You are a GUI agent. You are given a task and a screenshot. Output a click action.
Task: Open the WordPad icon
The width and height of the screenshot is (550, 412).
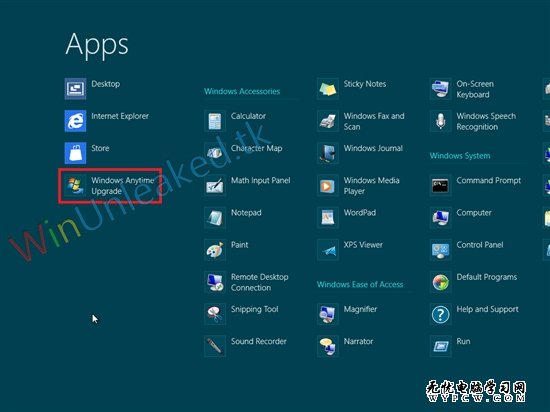coord(328,217)
